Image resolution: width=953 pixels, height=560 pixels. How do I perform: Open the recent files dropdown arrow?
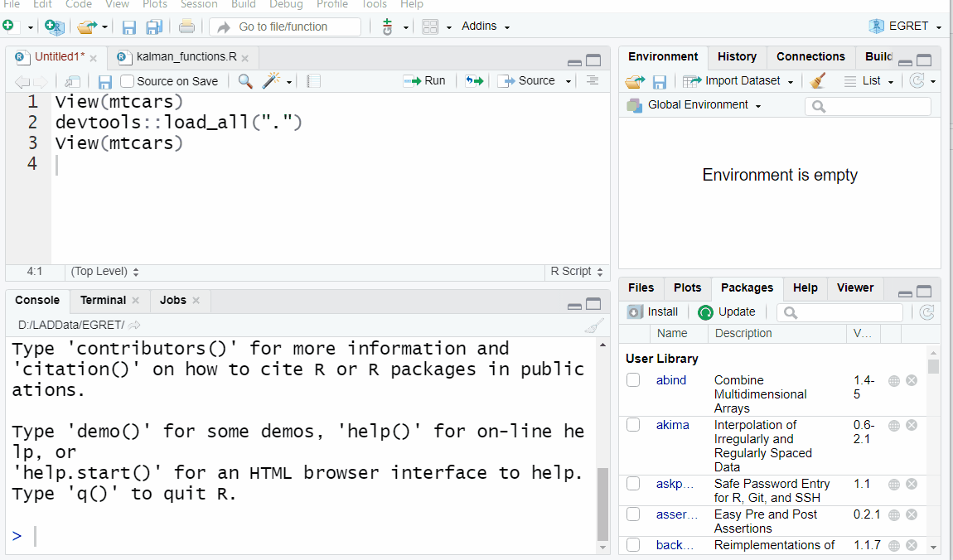104,27
